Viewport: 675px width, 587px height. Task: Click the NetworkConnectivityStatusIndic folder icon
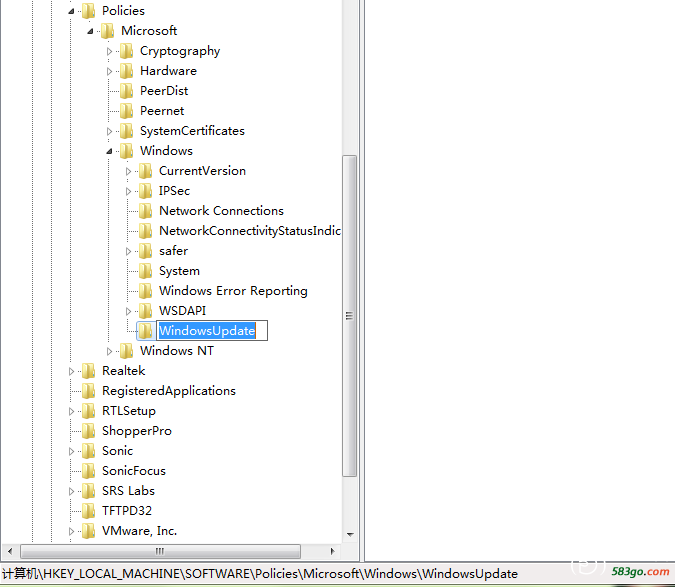[145, 231]
